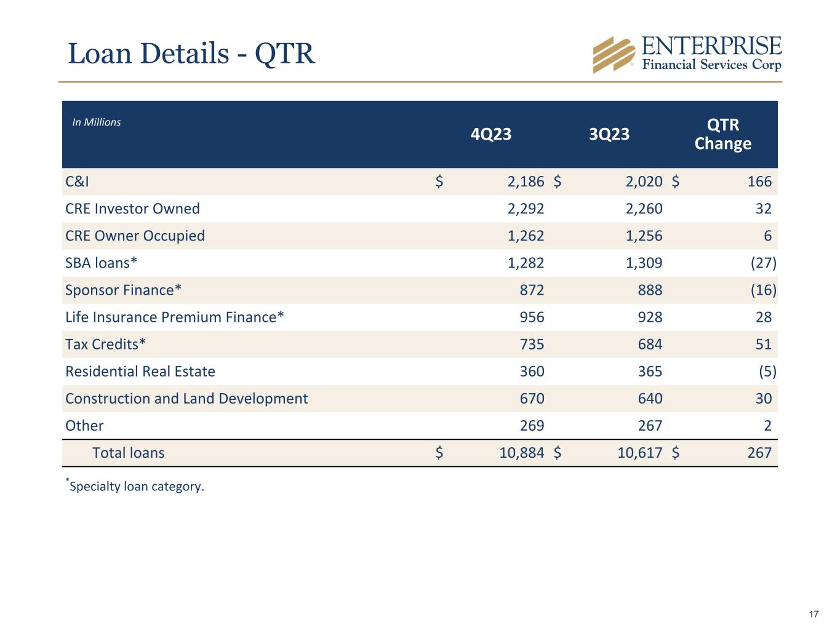The height and width of the screenshot is (630, 840).
Task: Click the CRE Investor Owned row
Action: pos(420,209)
